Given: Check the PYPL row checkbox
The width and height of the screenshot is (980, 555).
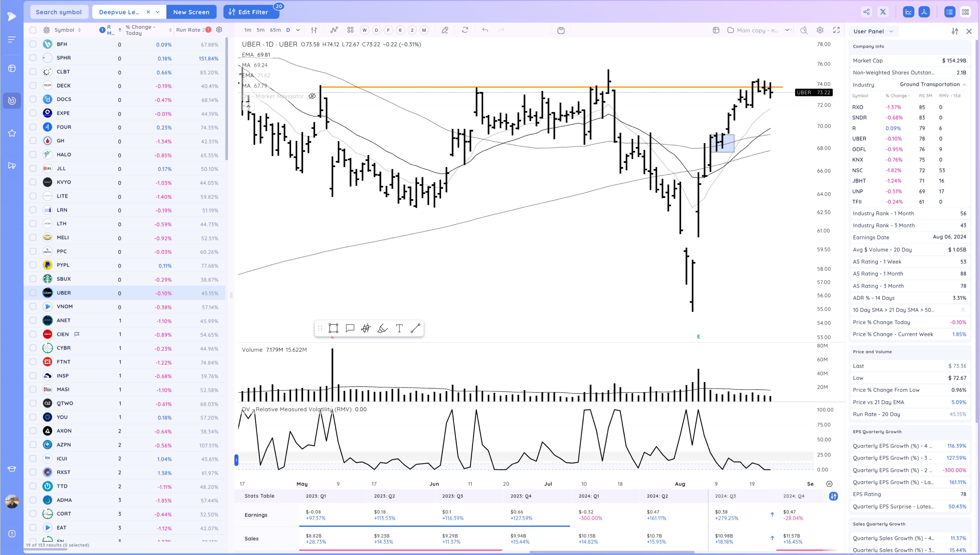Looking at the screenshot, I should [33, 265].
